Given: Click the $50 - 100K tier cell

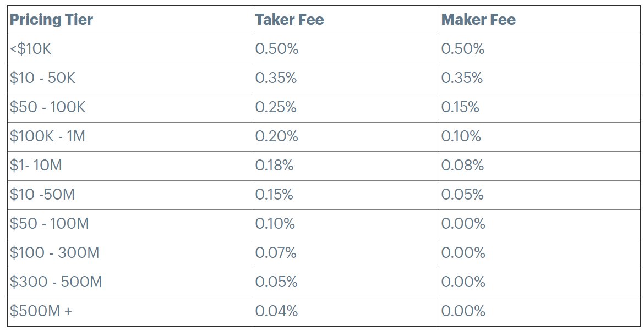Looking at the screenshot, I should coord(47,107).
